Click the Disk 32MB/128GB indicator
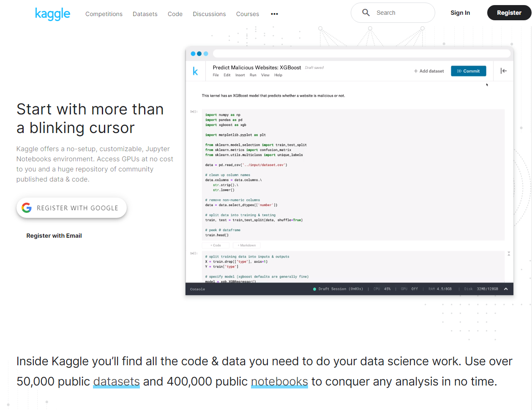Screen dimensions: 532x410 click(x=481, y=289)
